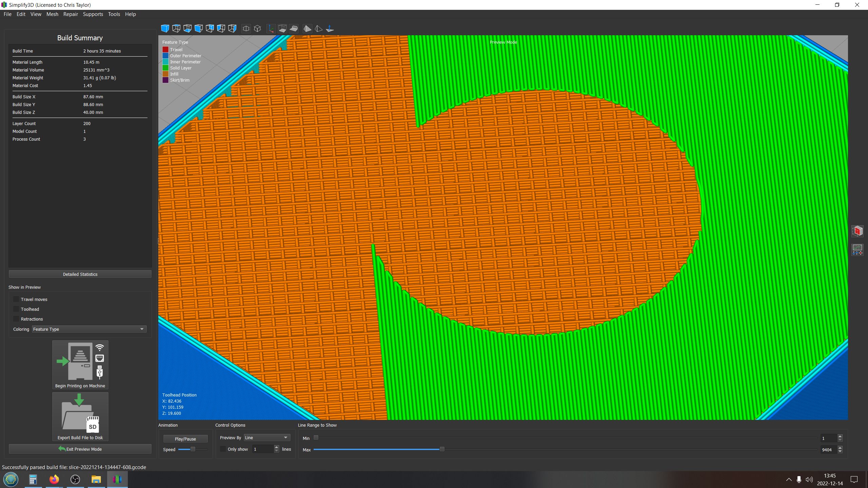Click the animation Speed slider handle
The height and width of the screenshot is (488, 868).
point(193,449)
